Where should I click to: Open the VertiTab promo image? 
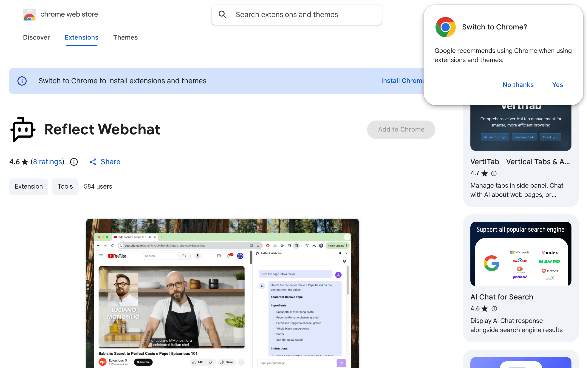[521, 128]
